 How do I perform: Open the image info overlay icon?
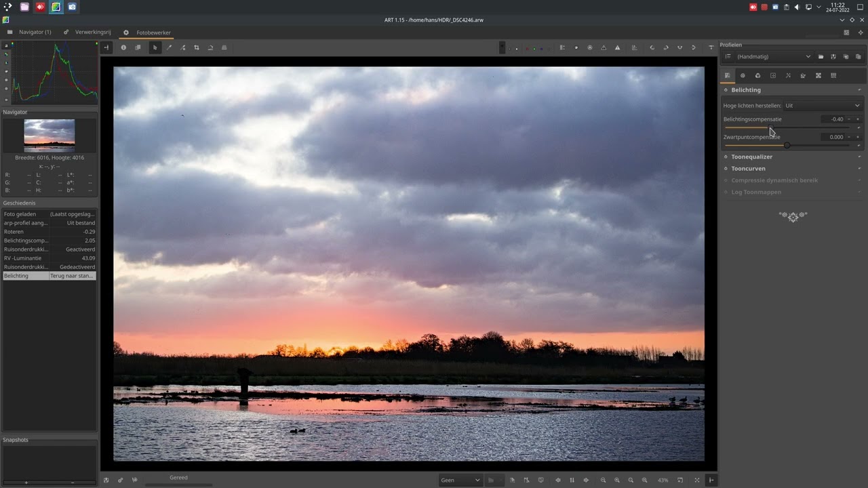123,47
